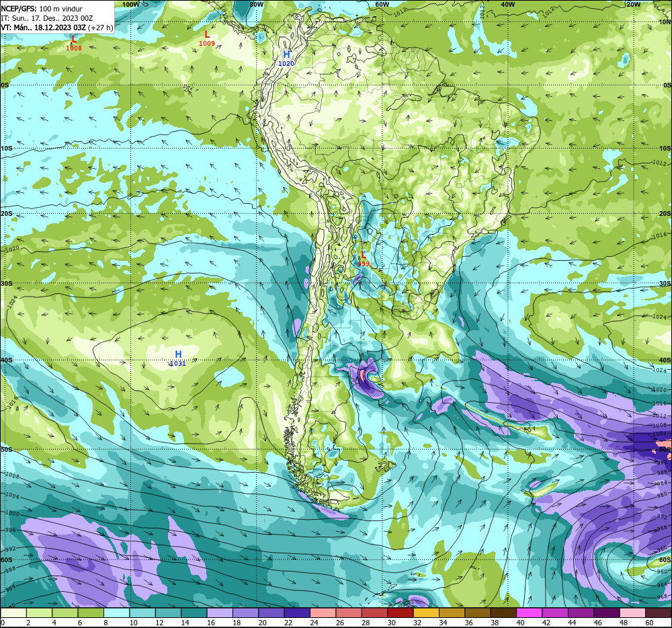Click the 20S latitude label on left
Image resolution: width=672 pixels, height=628 pixels.
(7, 213)
